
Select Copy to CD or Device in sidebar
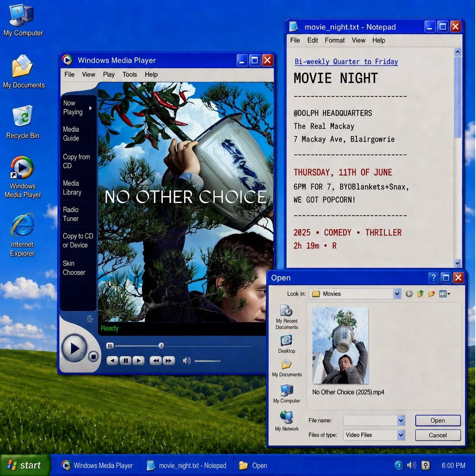point(78,241)
